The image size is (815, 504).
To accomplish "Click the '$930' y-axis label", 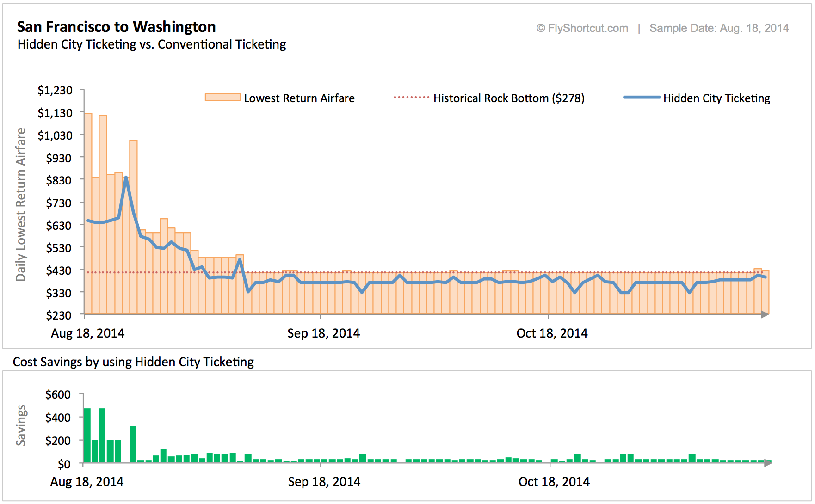I will 59,158.
